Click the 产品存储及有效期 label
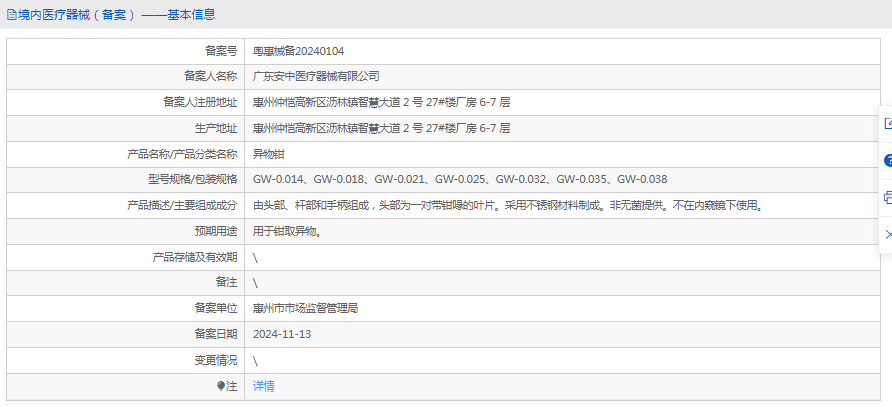 [x=195, y=257]
